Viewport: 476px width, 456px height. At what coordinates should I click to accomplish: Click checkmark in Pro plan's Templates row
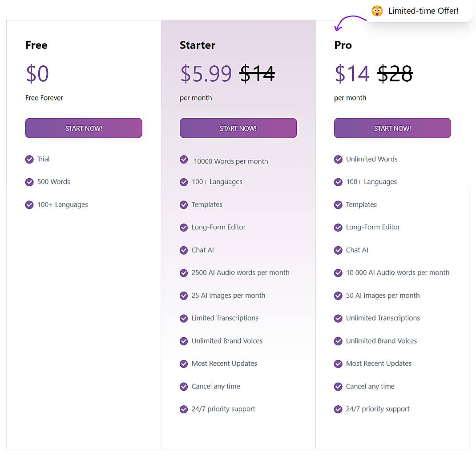click(x=338, y=204)
